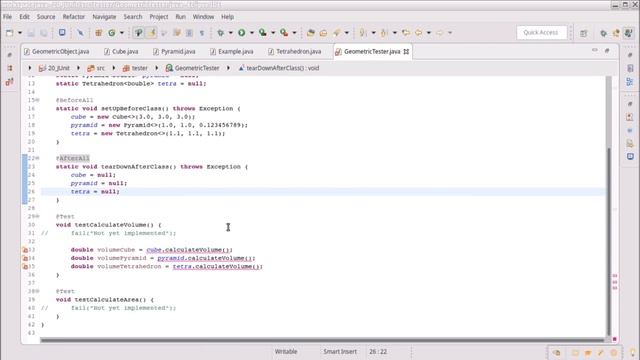Click the warning marker on line 35
This screenshot has height=360, width=640.
click(25, 267)
